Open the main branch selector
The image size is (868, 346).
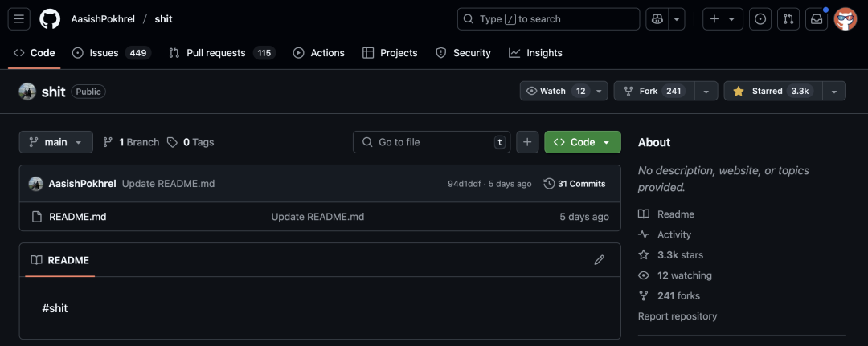pos(56,142)
